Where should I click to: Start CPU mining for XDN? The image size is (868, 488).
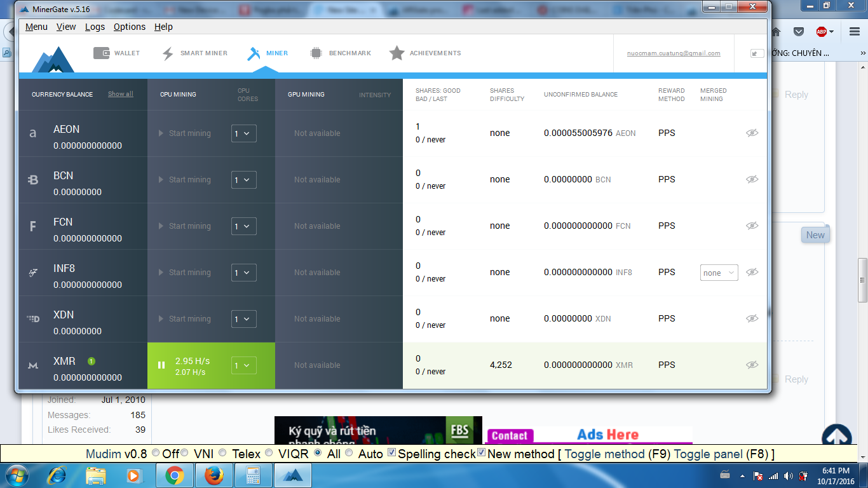(184, 319)
